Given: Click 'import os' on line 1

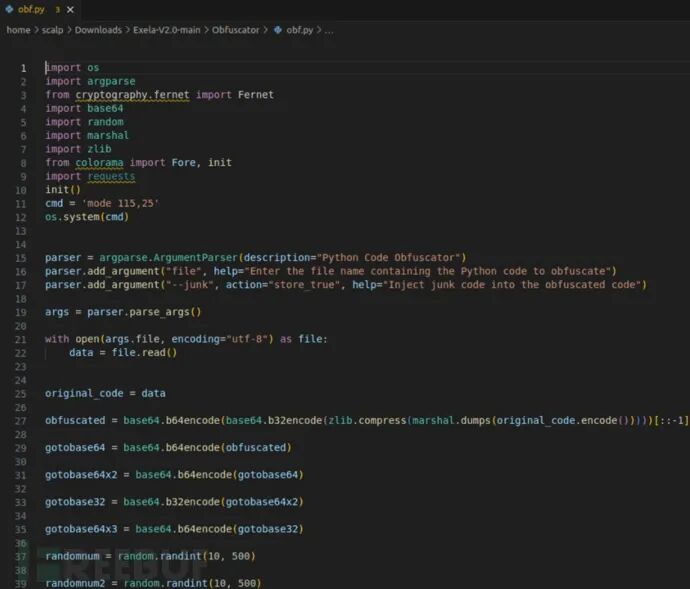Looking at the screenshot, I should click(72, 68).
